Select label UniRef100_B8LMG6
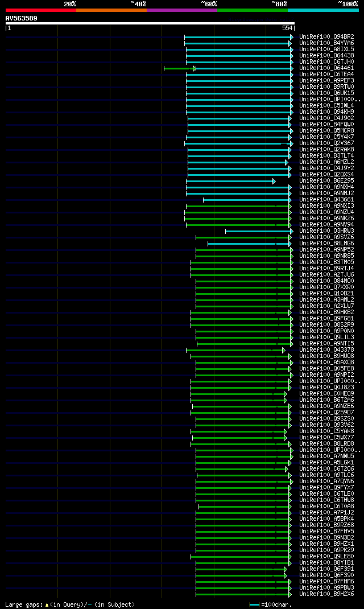The height and width of the screenshot is (609, 364). (x=326, y=243)
